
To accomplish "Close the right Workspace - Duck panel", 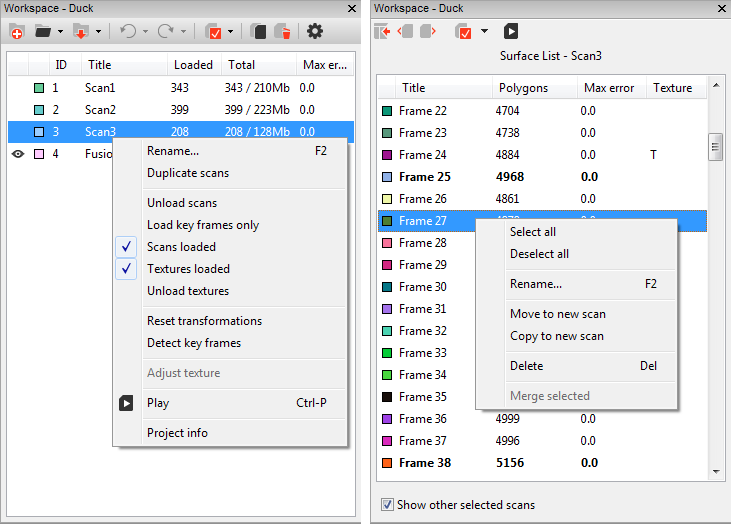I will click(721, 8).
